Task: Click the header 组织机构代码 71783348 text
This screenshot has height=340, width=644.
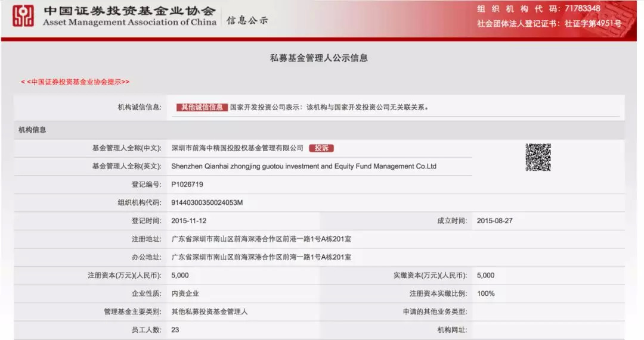Action: point(538,8)
